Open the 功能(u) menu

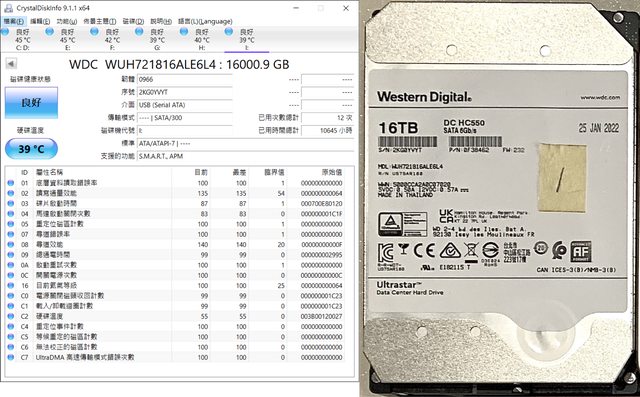[67, 21]
